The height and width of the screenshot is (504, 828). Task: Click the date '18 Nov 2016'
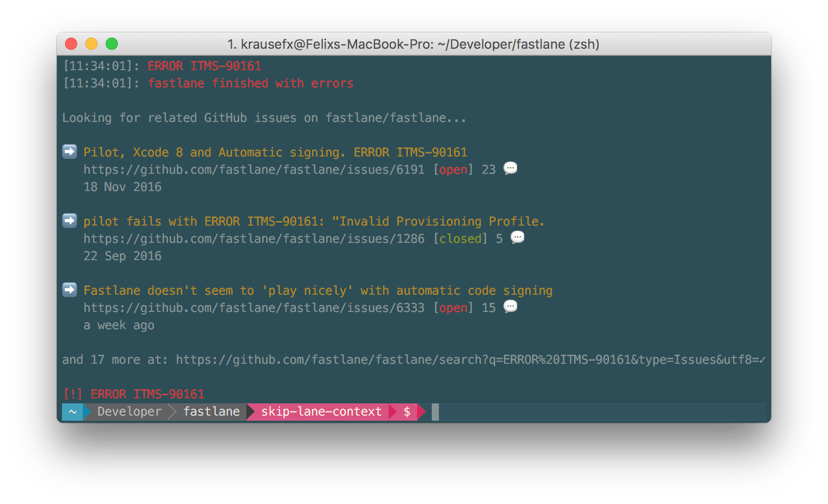click(x=122, y=187)
